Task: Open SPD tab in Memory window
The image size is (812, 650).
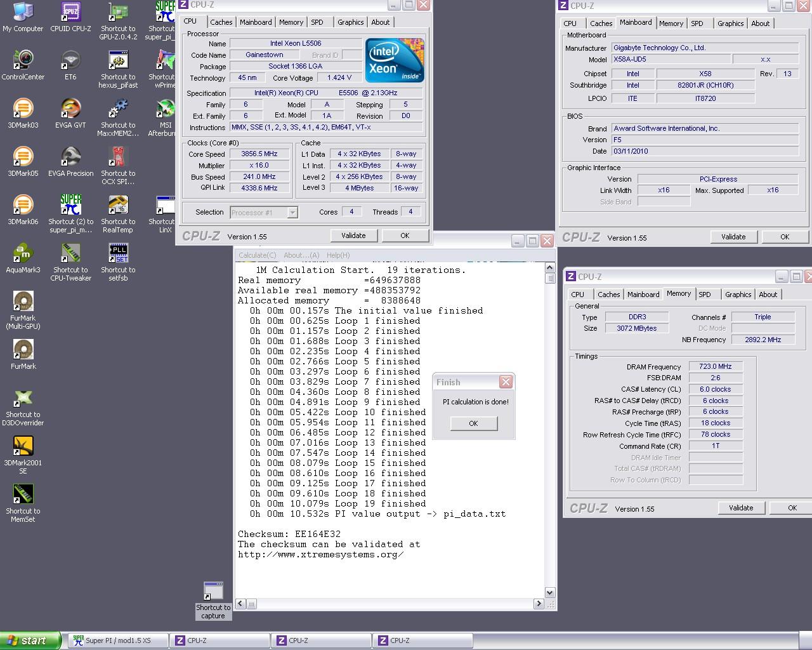Action: click(x=705, y=295)
